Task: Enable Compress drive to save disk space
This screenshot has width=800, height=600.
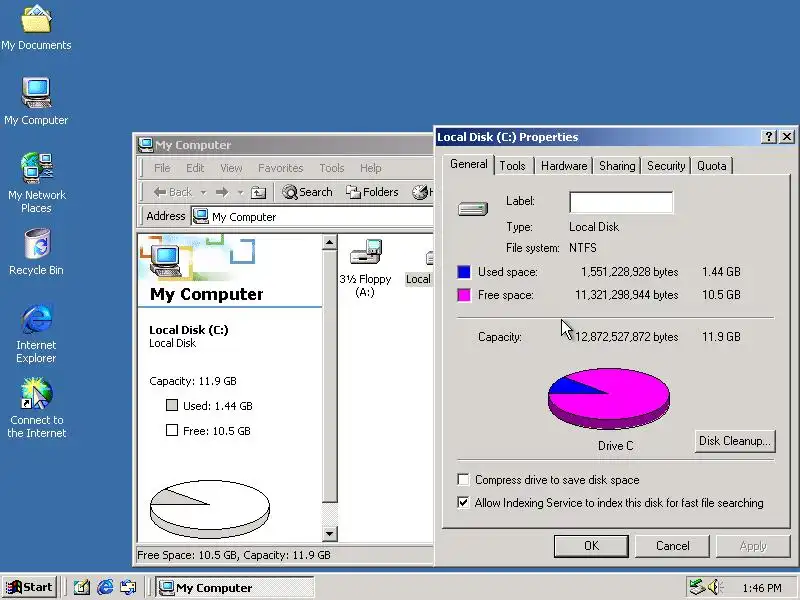Action: pyautogui.click(x=463, y=480)
